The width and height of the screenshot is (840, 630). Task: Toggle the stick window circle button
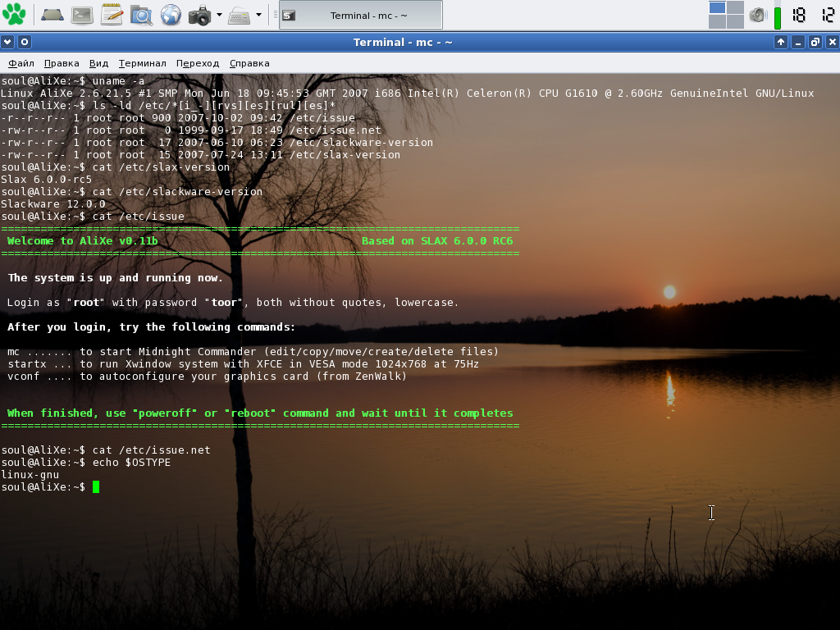(x=25, y=42)
